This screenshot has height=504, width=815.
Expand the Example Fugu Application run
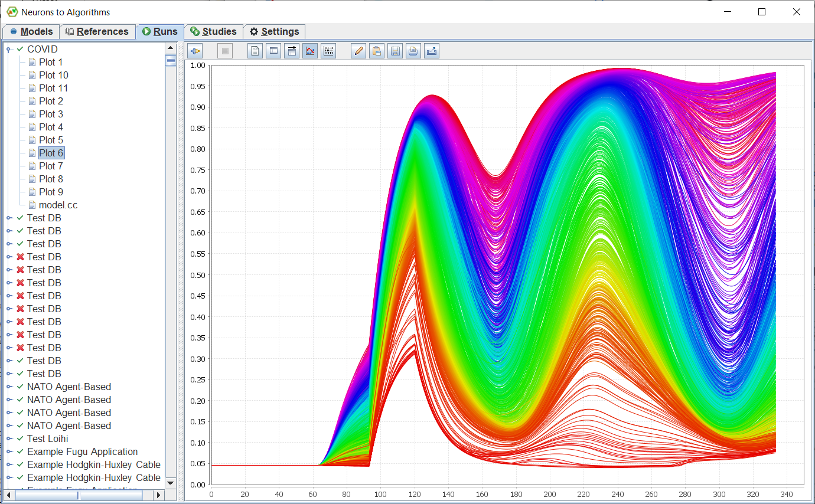pyautogui.click(x=9, y=451)
